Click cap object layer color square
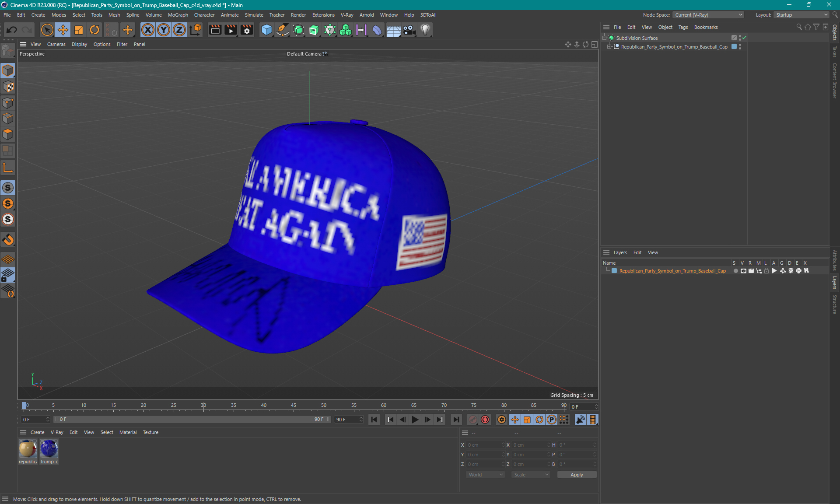This screenshot has width=840, height=504. (x=734, y=47)
